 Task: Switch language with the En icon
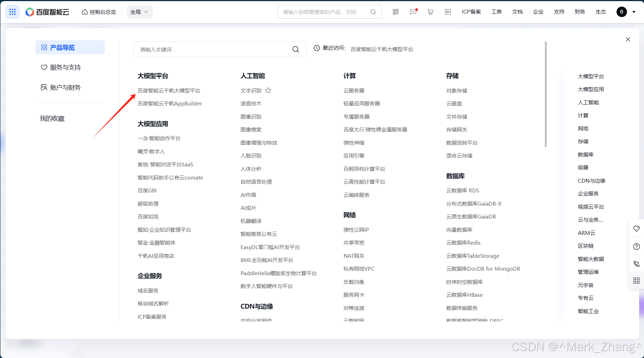pyautogui.click(x=448, y=12)
